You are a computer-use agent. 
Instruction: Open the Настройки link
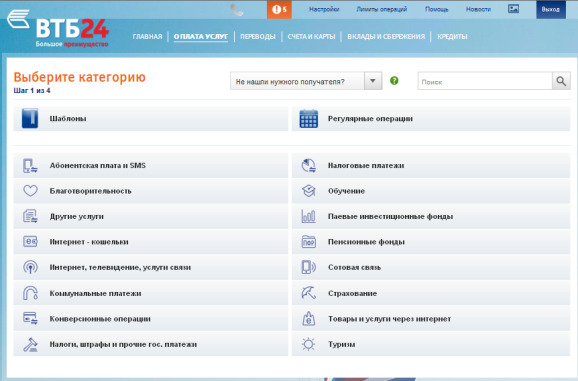(324, 9)
